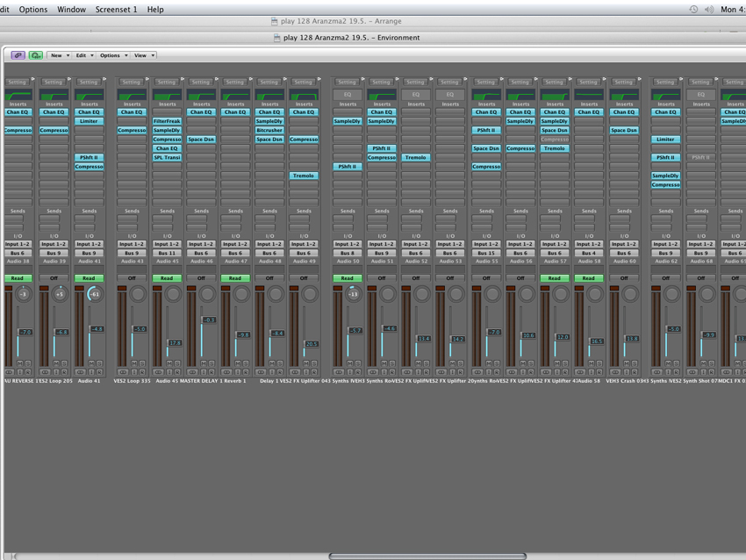Click the Time Machine clock icon in menu bar
Viewport: 746px width, 560px height.
pyautogui.click(x=693, y=9)
